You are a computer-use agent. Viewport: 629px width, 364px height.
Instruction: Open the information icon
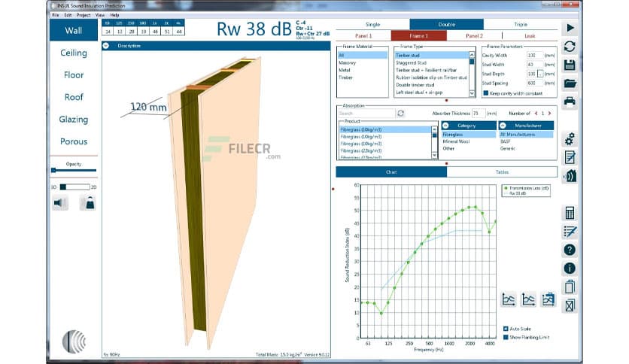tap(570, 268)
